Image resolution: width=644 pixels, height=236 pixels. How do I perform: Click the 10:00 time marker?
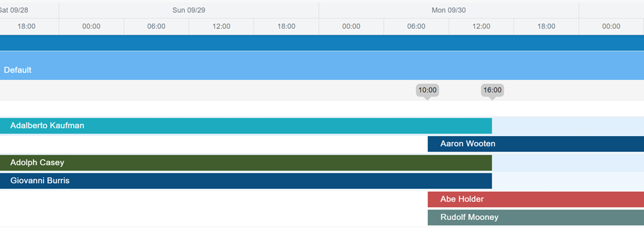point(428,90)
